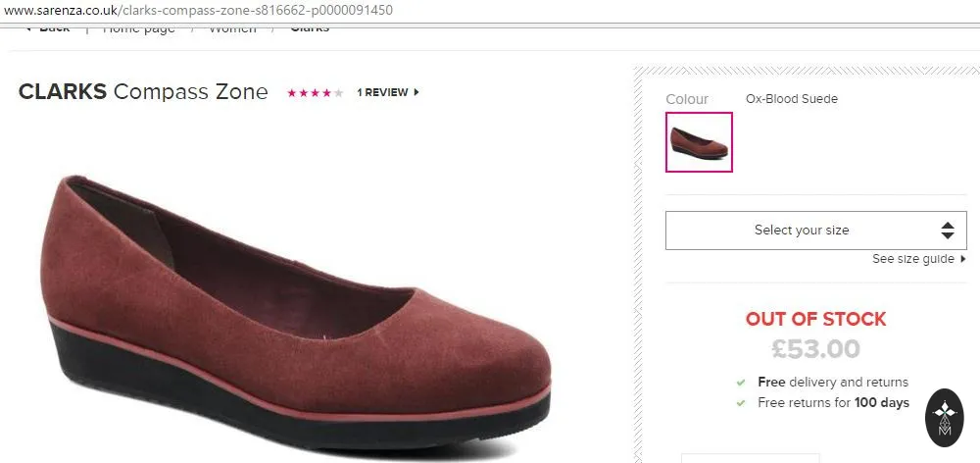Open the size selection dropdown
The image size is (980, 463).
815,231
